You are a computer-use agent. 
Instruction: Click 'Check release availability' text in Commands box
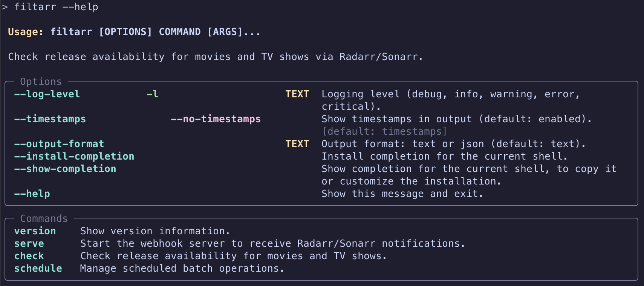234,256
